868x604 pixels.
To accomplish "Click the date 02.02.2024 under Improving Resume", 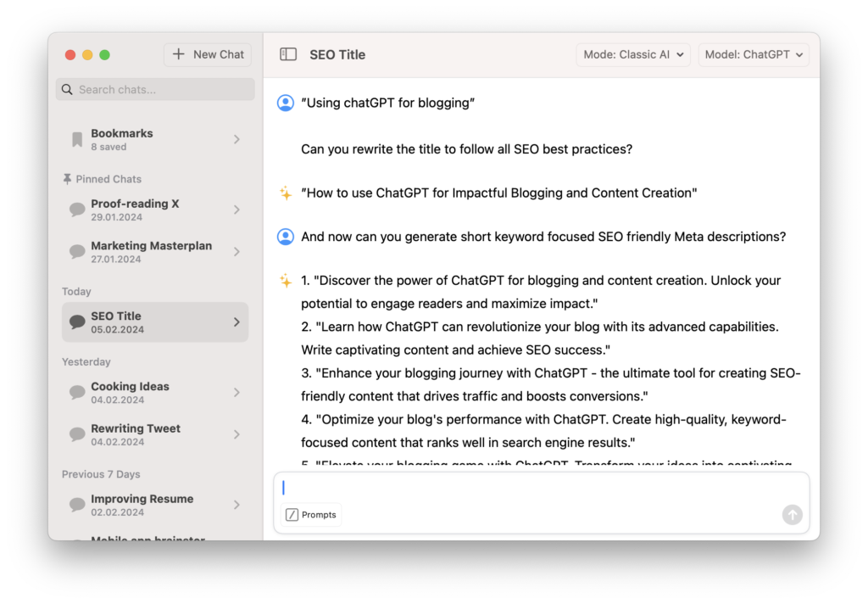I will tap(117, 512).
